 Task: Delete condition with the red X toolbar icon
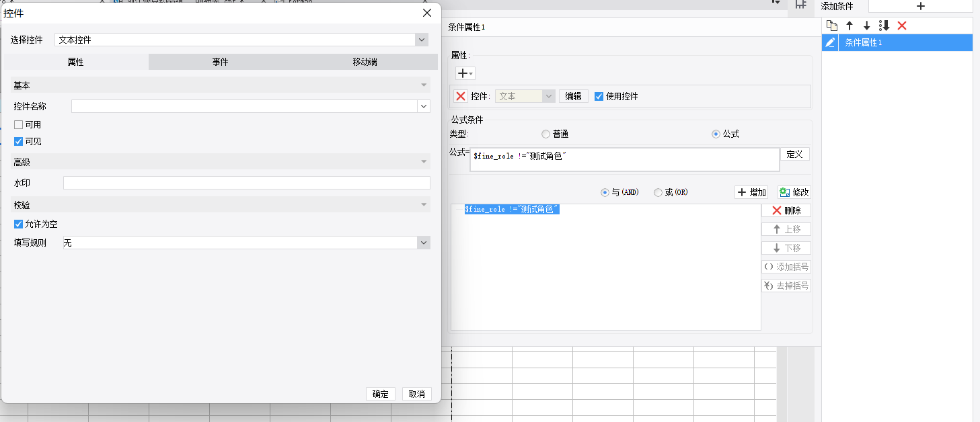[902, 26]
